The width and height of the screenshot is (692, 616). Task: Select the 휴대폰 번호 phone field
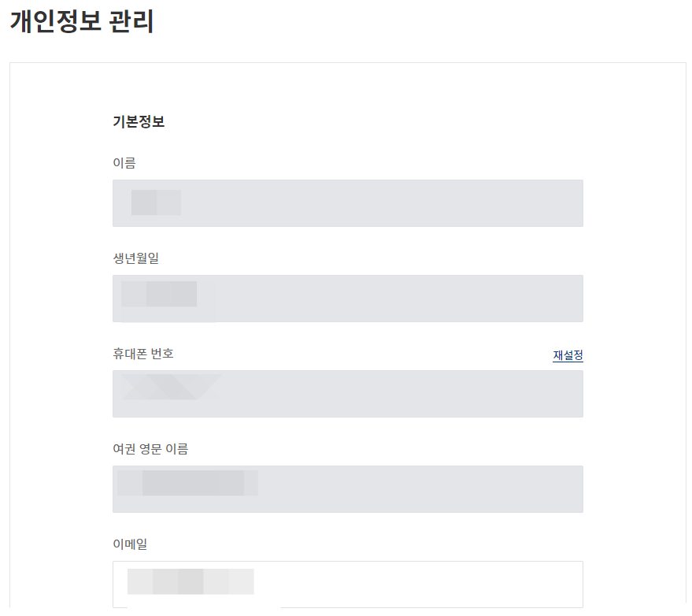click(x=347, y=394)
